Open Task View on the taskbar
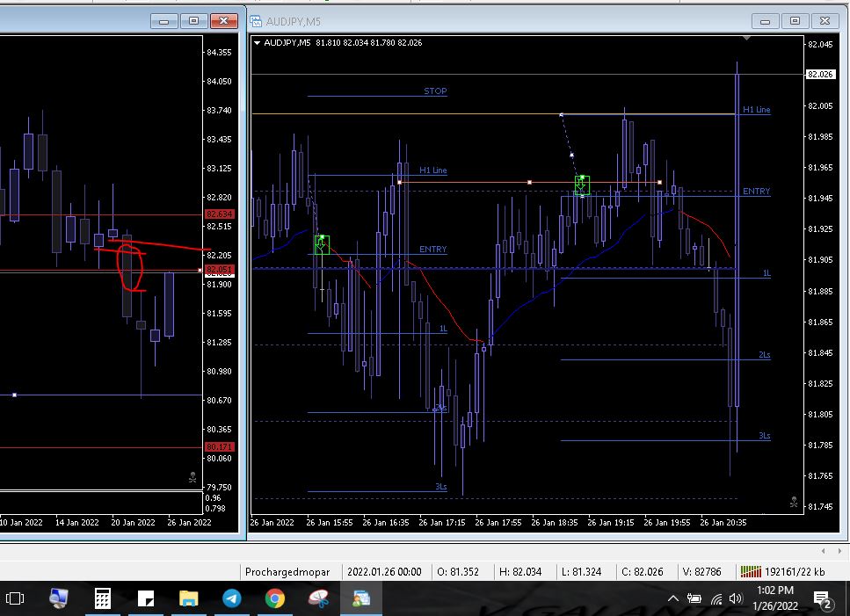This screenshot has width=850, height=616. 16,598
